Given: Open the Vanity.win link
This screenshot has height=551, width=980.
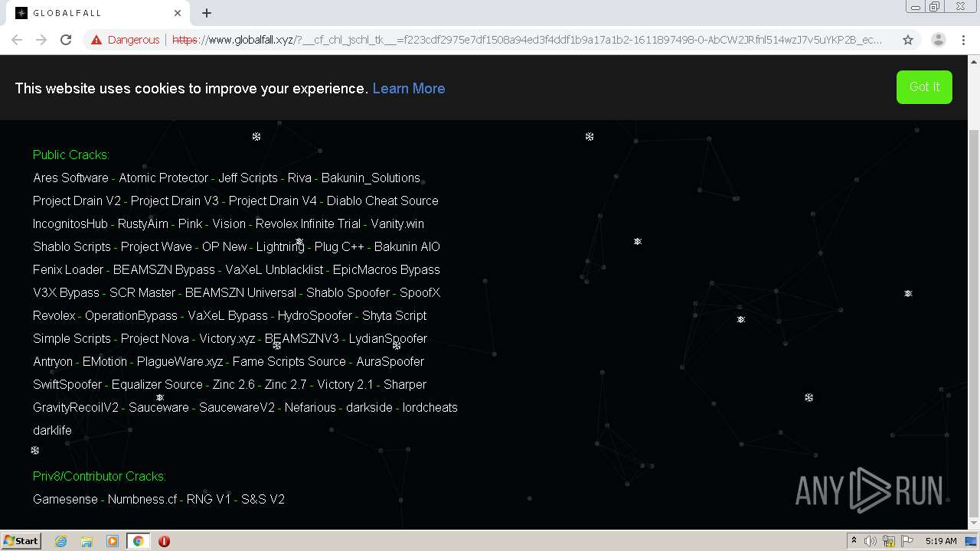Looking at the screenshot, I should 397,223.
